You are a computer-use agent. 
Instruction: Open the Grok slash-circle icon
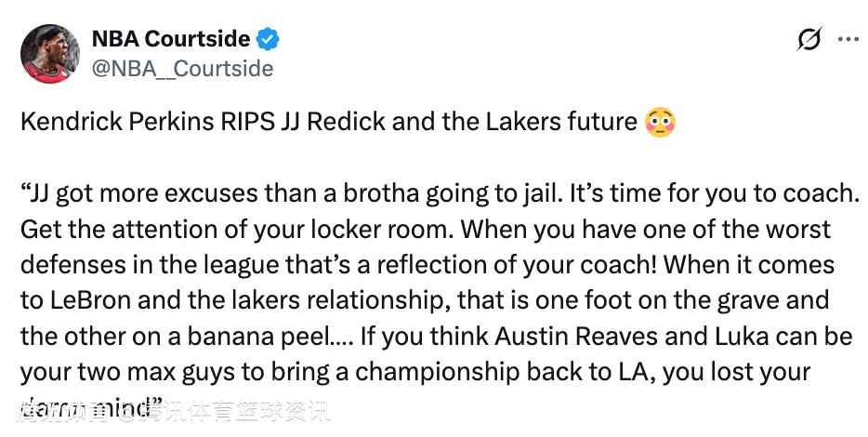(809, 39)
